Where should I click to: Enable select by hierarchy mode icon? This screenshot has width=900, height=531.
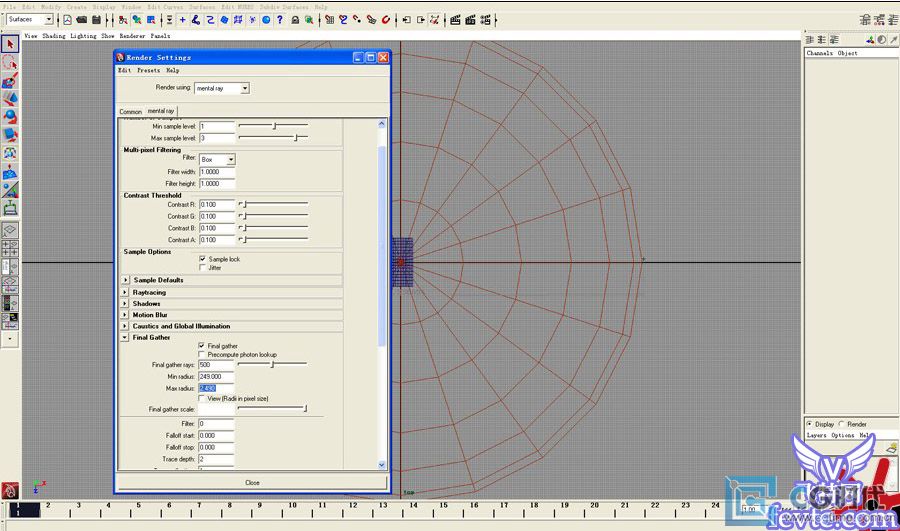tap(123, 20)
